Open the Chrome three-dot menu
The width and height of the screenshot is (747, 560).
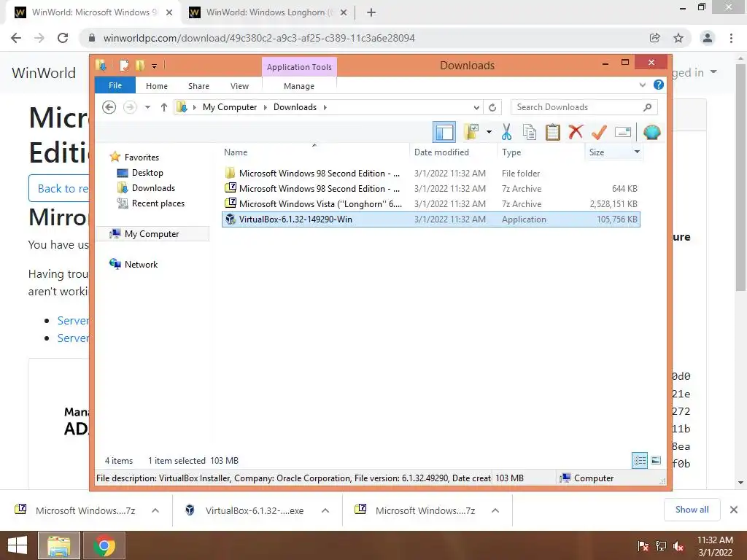coord(731,38)
